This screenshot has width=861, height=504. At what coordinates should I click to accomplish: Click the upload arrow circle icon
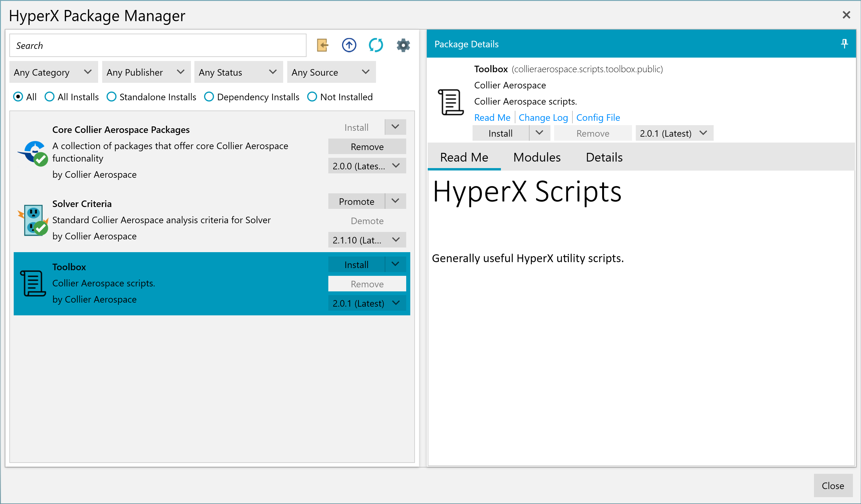click(349, 45)
